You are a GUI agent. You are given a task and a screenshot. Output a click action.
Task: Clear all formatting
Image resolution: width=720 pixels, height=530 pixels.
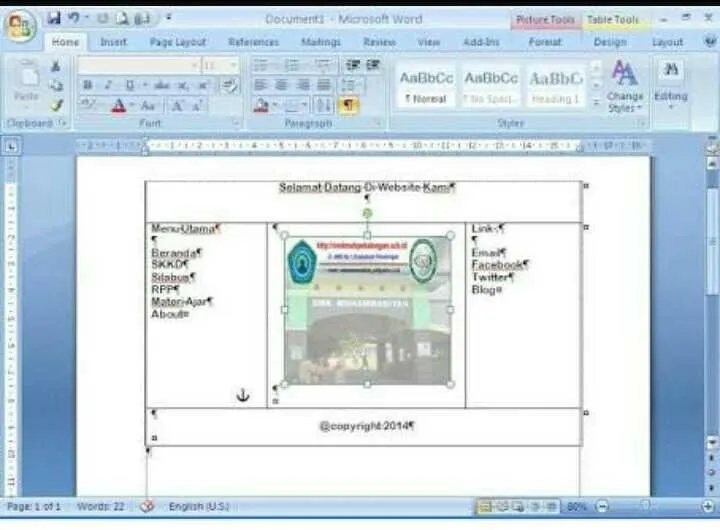[230, 85]
